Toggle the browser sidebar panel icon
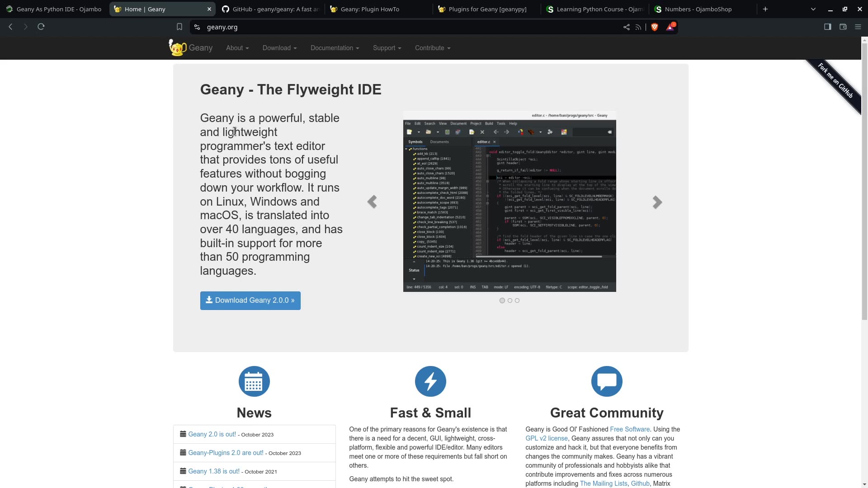The height and width of the screenshot is (488, 868). click(x=827, y=27)
